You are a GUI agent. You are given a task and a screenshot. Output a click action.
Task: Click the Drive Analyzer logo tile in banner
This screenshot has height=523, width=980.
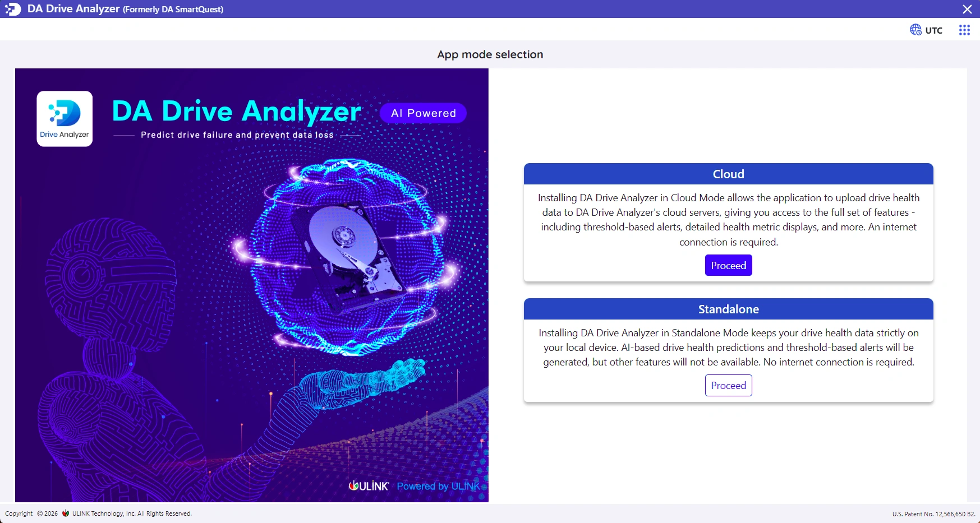coord(65,119)
